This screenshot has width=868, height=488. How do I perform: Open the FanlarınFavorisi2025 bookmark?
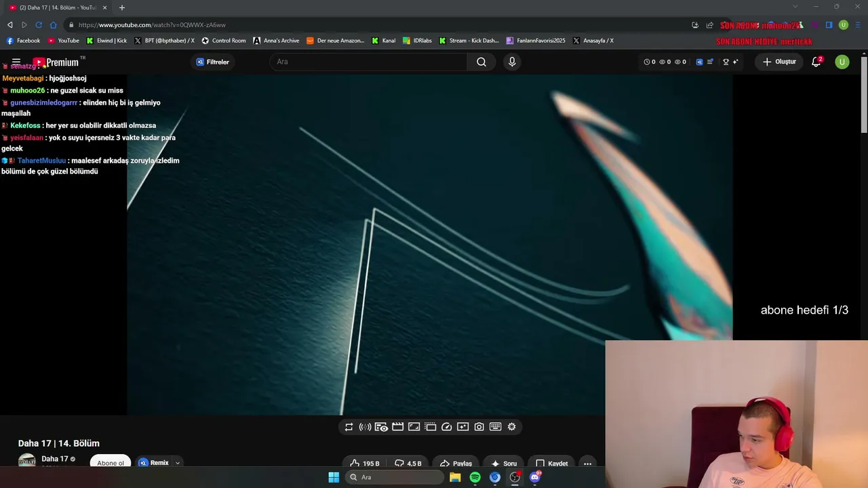536,41
